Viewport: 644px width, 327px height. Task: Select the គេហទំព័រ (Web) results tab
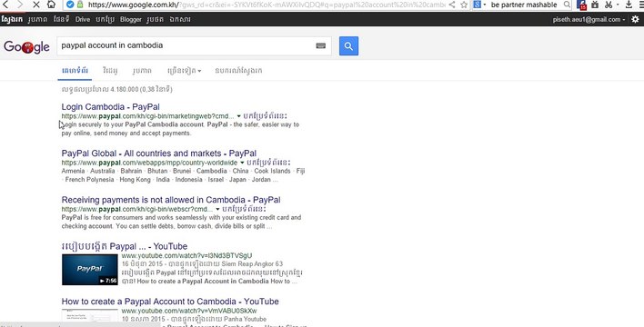(75, 71)
